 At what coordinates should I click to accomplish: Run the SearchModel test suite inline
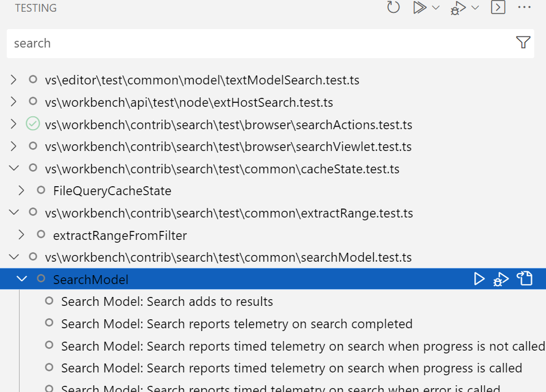click(x=479, y=278)
